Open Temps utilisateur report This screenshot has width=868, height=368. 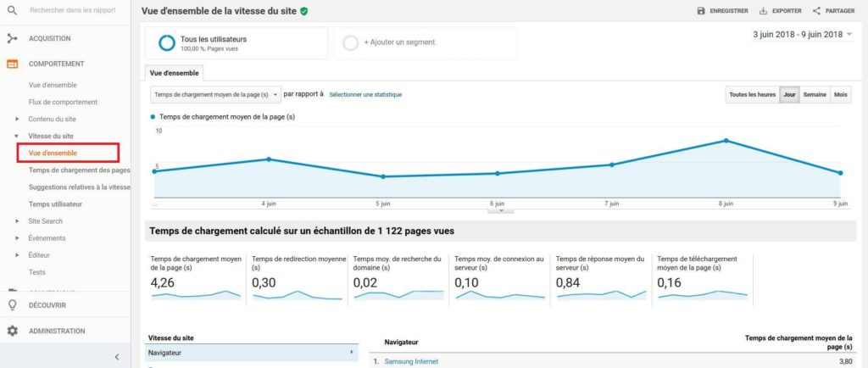pos(55,204)
